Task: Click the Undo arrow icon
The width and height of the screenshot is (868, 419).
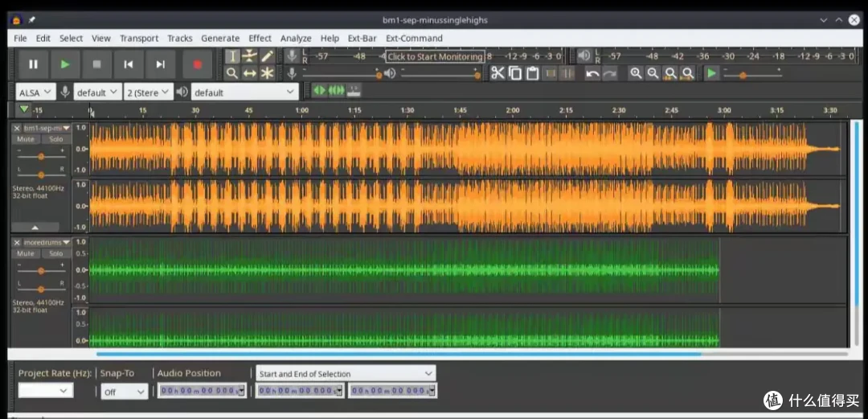Action: [592, 73]
